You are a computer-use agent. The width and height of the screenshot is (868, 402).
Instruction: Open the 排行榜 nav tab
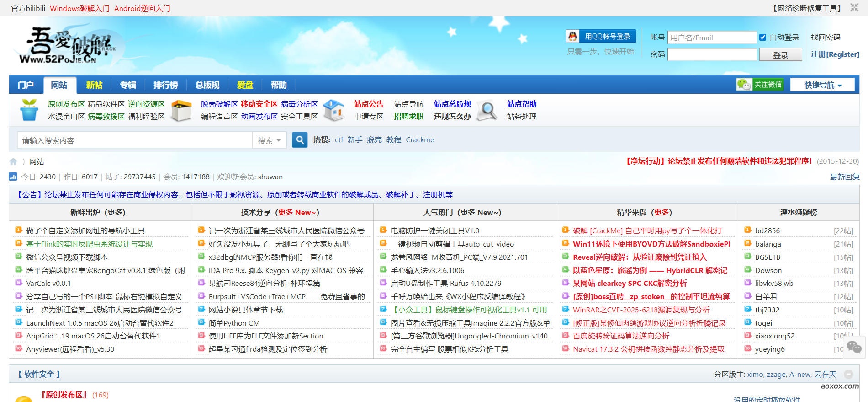(x=165, y=85)
